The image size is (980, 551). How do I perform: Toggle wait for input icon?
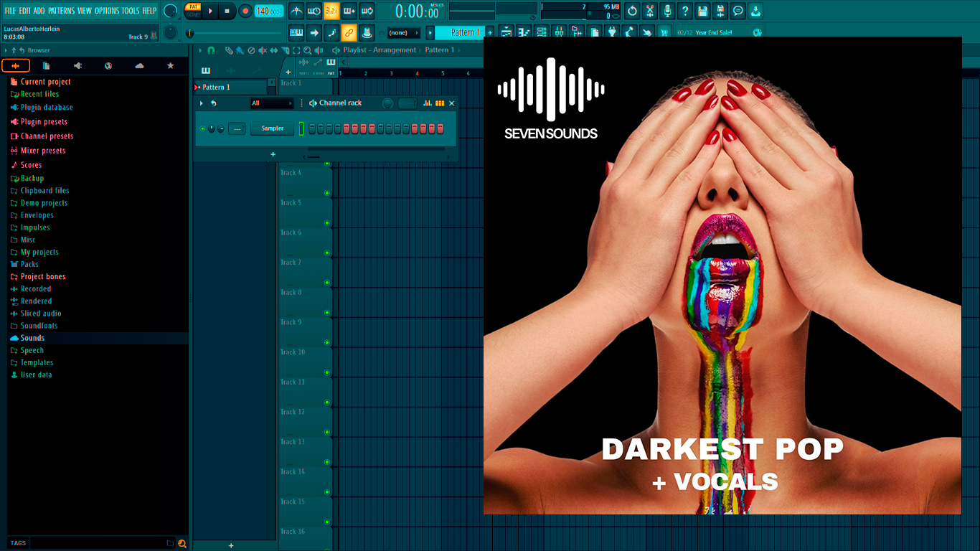tap(314, 11)
